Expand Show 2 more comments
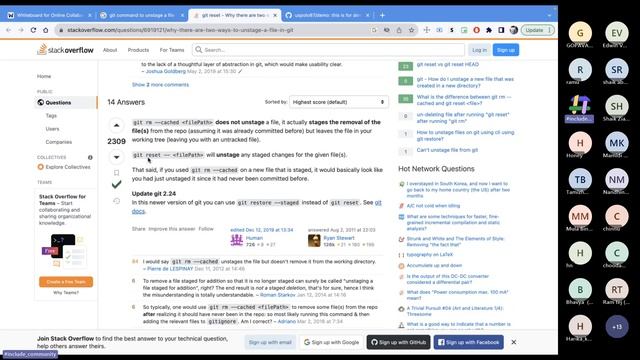640x360 pixels. (x=160, y=85)
